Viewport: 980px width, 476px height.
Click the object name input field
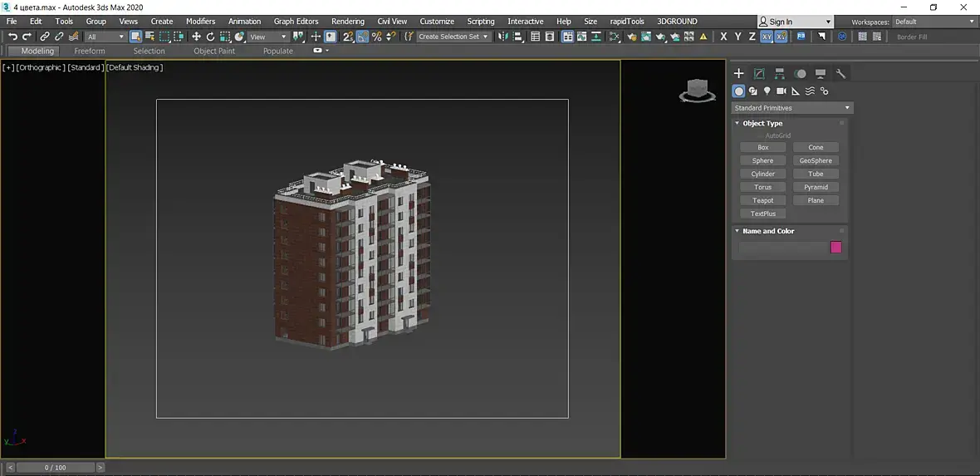click(x=783, y=247)
